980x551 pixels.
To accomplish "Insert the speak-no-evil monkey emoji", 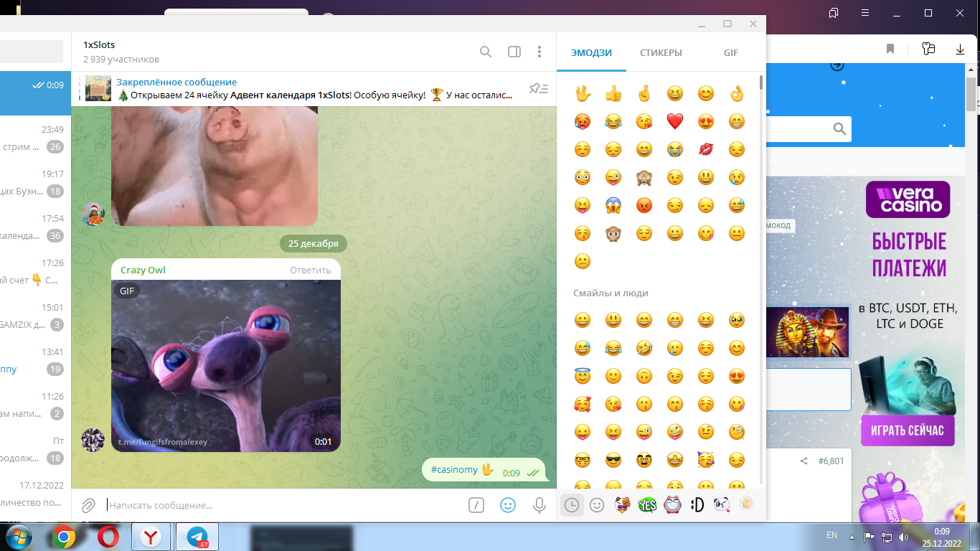I will [x=613, y=233].
